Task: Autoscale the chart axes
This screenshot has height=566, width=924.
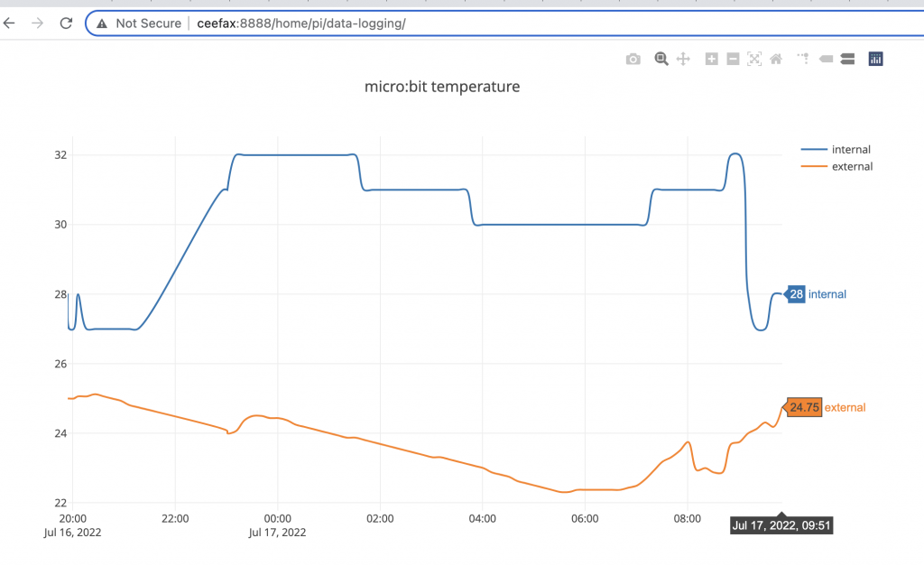Action: coord(754,58)
